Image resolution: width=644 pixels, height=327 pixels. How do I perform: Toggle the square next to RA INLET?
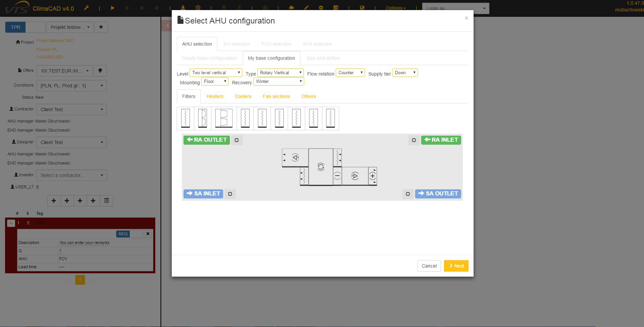(x=414, y=140)
